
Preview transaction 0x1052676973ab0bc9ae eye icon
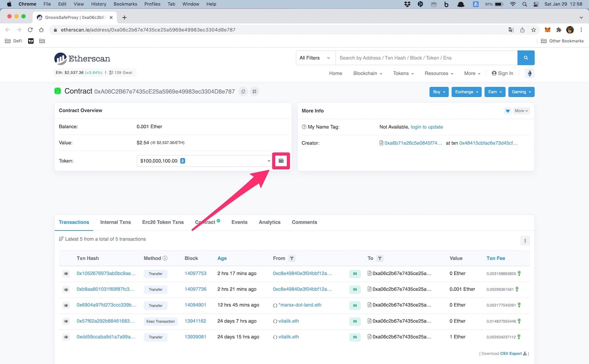click(66, 274)
